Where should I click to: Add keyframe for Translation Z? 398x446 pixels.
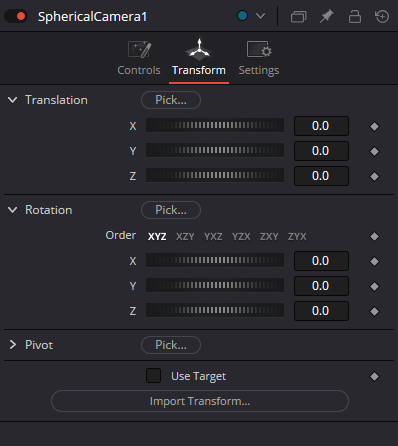click(x=375, y=176)
